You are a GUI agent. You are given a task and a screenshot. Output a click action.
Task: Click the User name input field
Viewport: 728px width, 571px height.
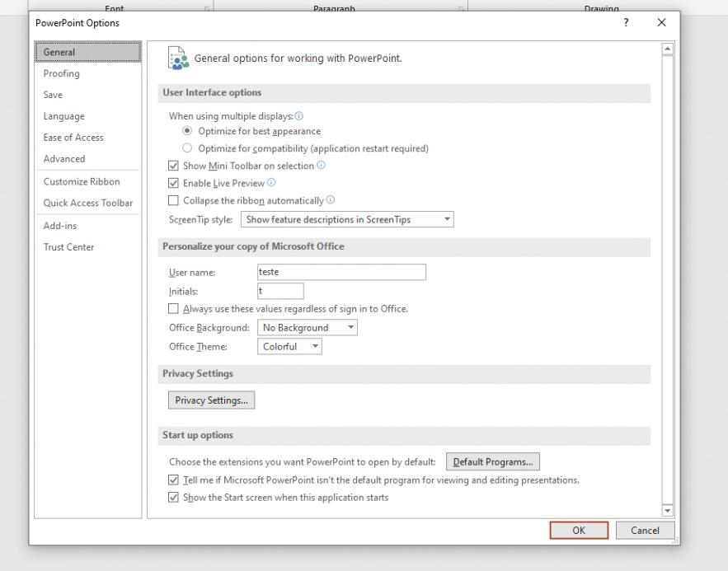point(341,272)
